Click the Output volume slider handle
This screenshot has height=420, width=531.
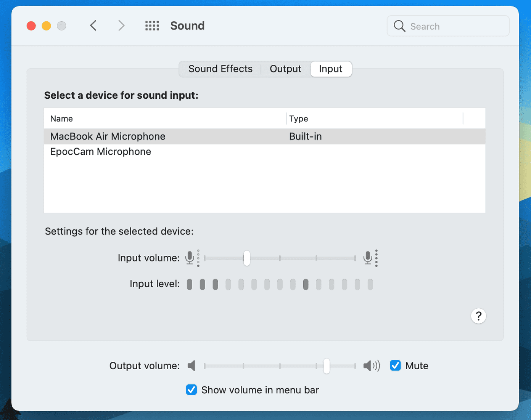(x=327, y=366)
